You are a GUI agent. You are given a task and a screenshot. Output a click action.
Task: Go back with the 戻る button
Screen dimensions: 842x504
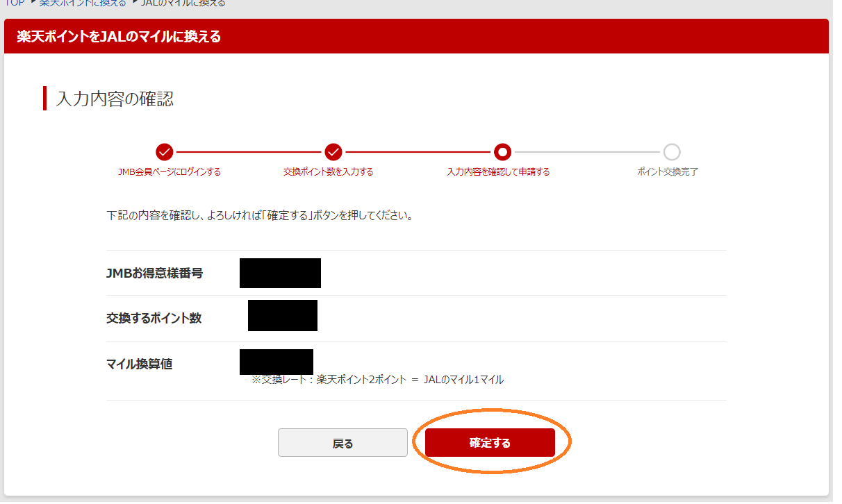(x=342, y=443)
